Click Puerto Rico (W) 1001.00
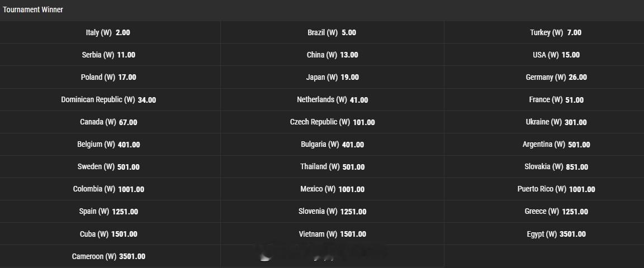This screenshot has height=268, width=644. click(544, 189)
